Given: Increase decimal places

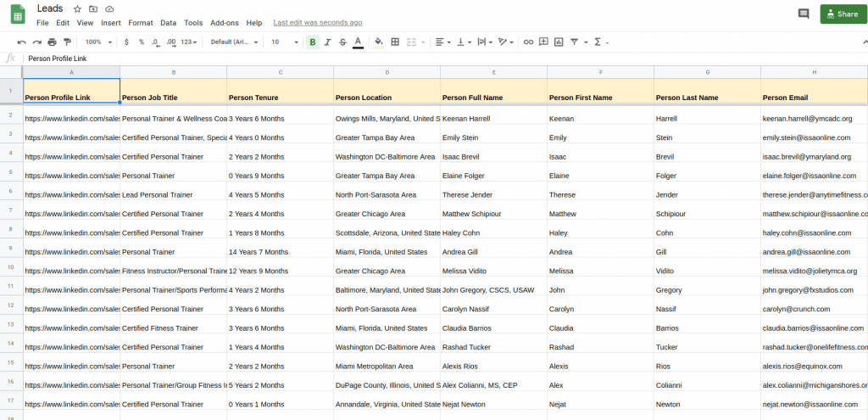Looking at the screenshot, I should (170, 42).
